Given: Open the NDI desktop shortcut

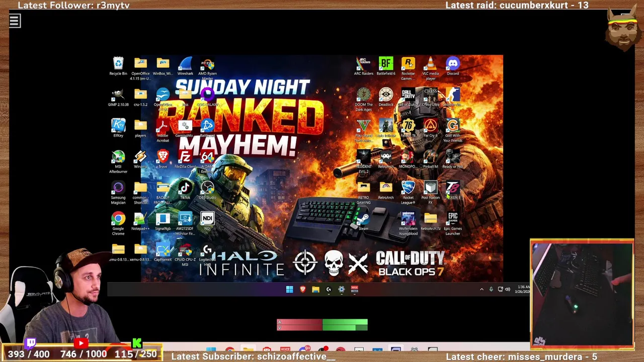Looking at the screenshot, I should coord(207,222).
